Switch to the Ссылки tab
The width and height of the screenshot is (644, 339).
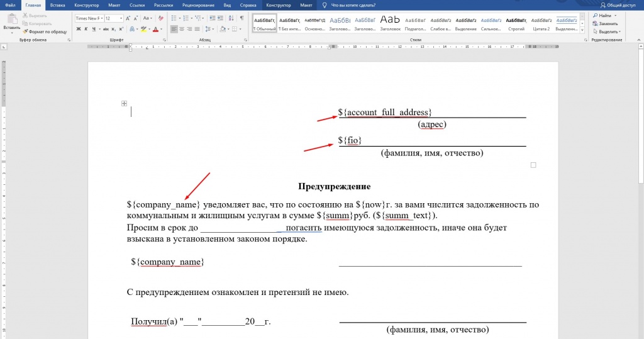(x=136, y=5)
